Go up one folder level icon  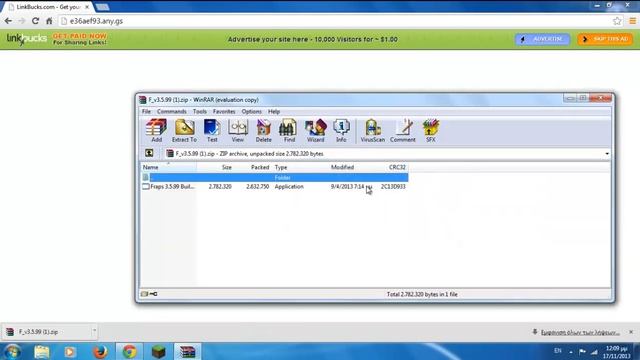(x=149, y=153)
